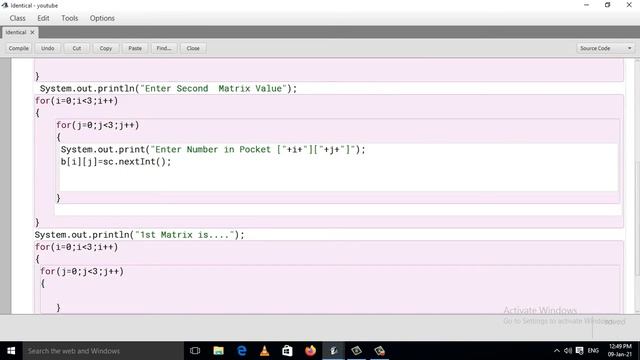Open Microsoft Edge from the taskbar

tap(242, 351)
